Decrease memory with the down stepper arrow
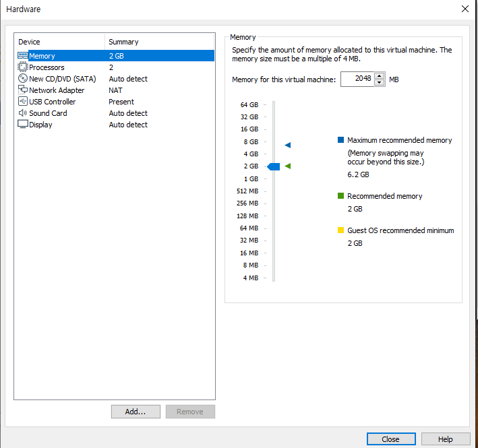The image size is (478, 448). click(x=379, y=83)
